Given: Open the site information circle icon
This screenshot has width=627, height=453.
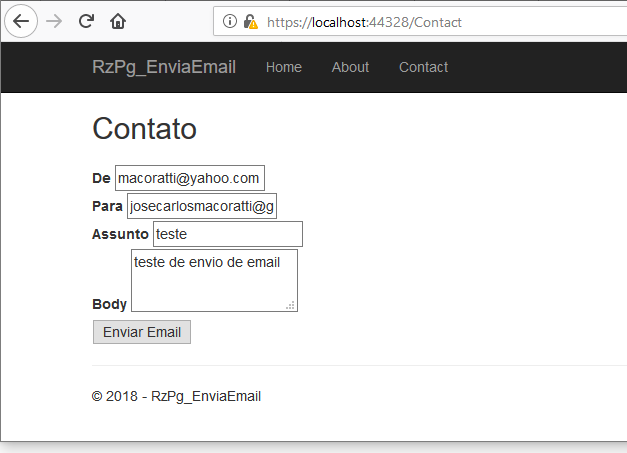Looking at the screenshot, I should point(230,21).
